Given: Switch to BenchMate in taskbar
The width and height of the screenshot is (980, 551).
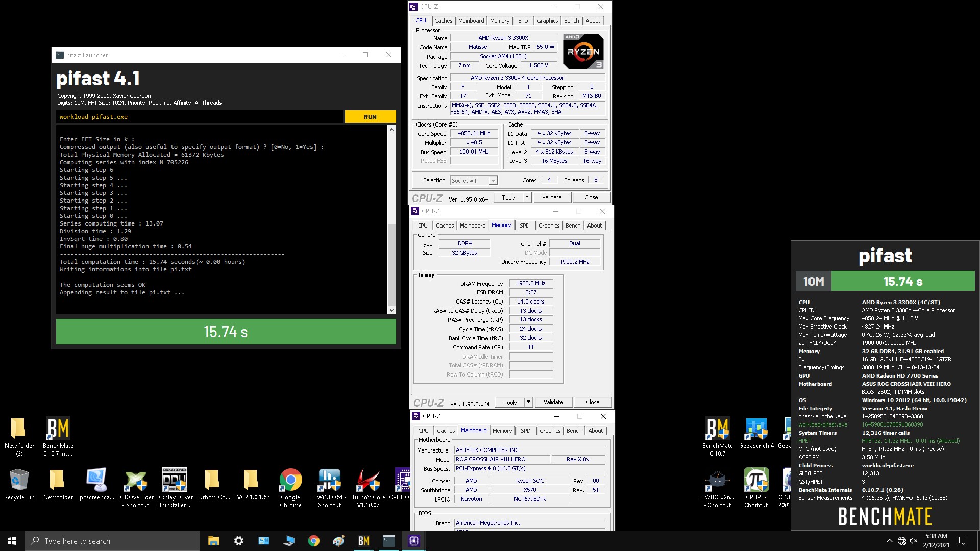Looking at the screenshot, I should pyautogui.click(x=364, y=541).
